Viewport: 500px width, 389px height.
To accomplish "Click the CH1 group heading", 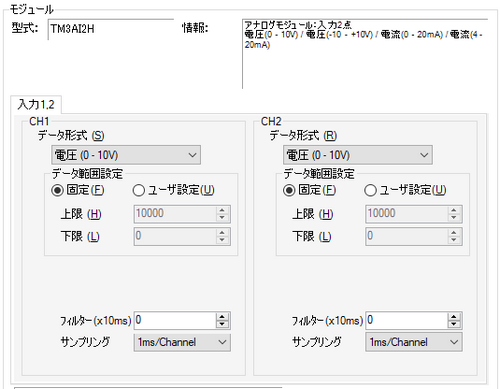I will tap(39, 121).
